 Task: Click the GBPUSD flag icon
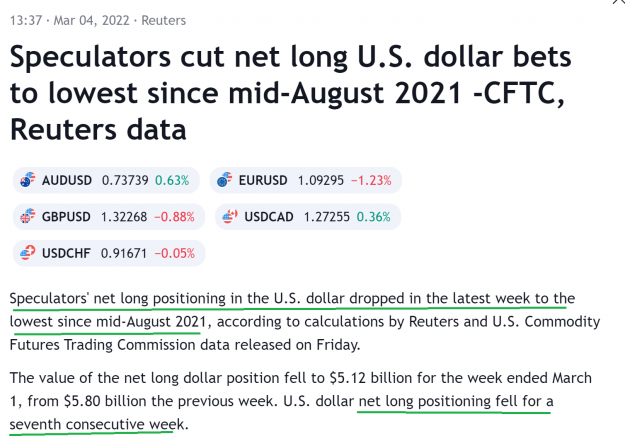click(x=28, y=217)
